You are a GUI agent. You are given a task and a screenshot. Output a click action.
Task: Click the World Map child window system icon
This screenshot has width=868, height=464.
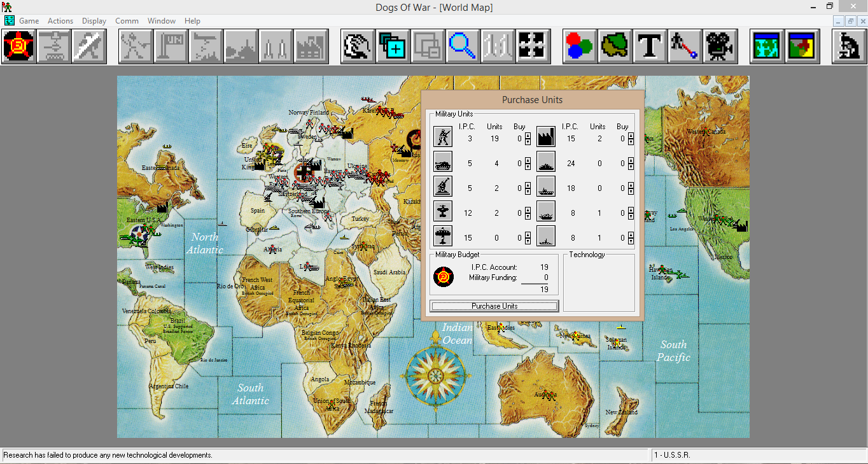click(9, 21)
